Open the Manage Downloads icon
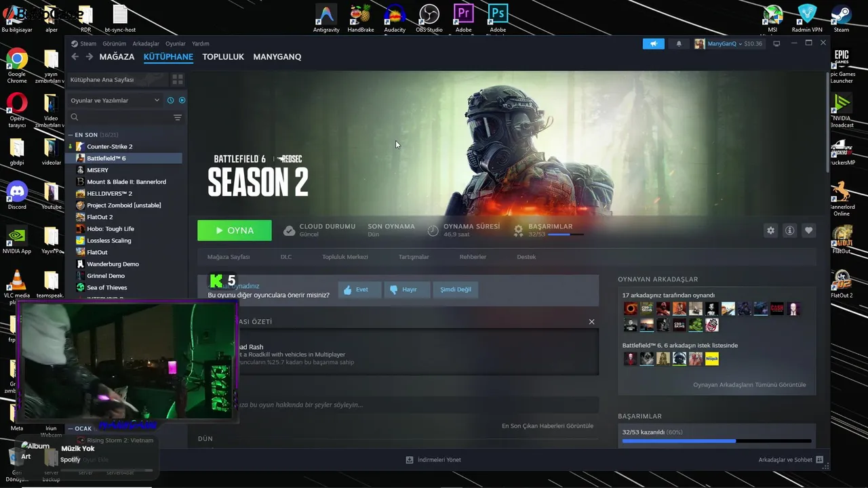The image size is (868, 488). [410, 460]
